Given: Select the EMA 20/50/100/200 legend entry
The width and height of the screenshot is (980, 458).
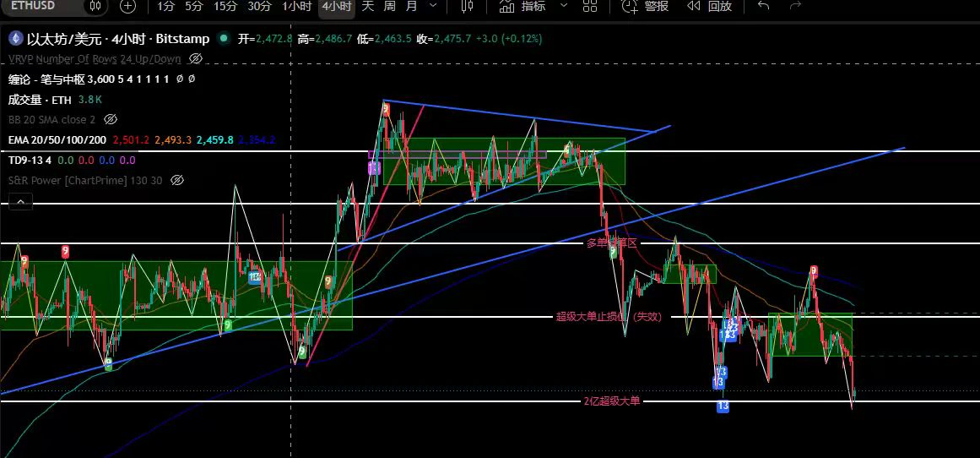Looking at the screenshot, I should [57, 139].
